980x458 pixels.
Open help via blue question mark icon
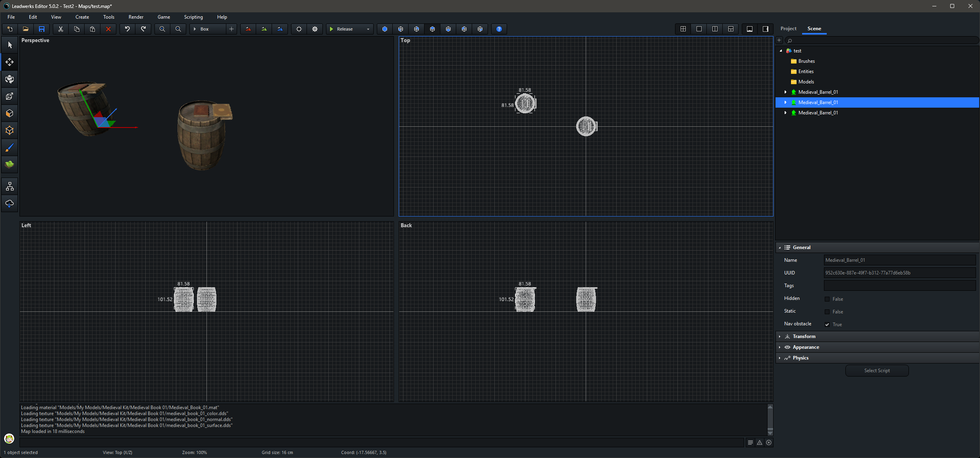[499, 29]
